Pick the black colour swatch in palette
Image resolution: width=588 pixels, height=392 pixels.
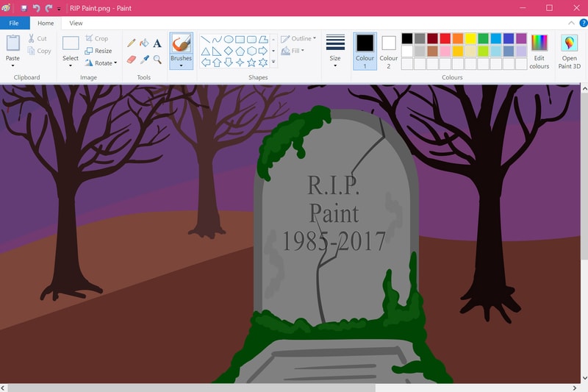click(x=407, y=38)
